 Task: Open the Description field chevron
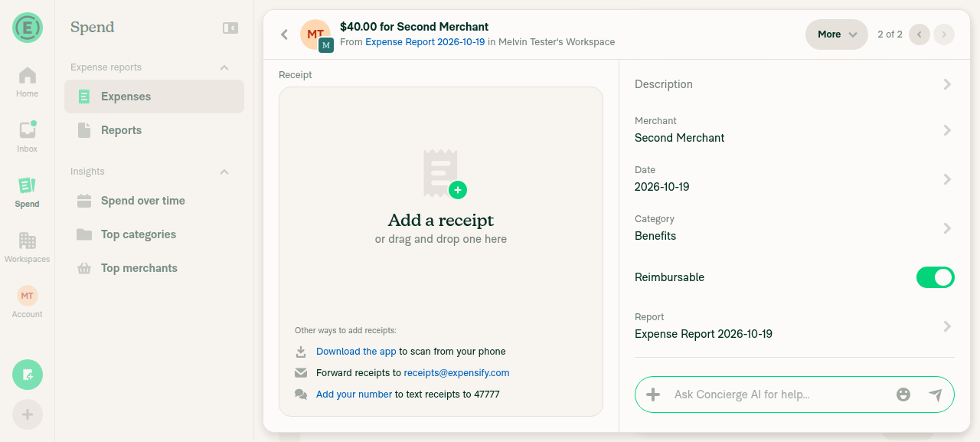[x=947, y=84]
